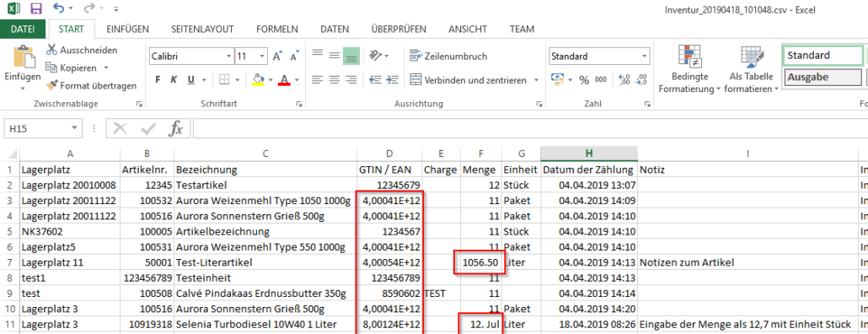
Task: Toggle underline U formatting
Action: [190, 80]
